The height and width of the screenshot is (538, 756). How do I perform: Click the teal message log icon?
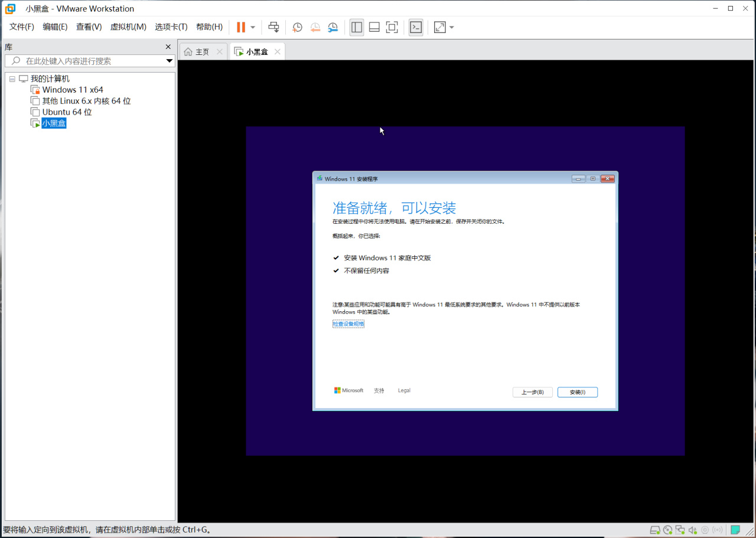click(x=735, y=530)
